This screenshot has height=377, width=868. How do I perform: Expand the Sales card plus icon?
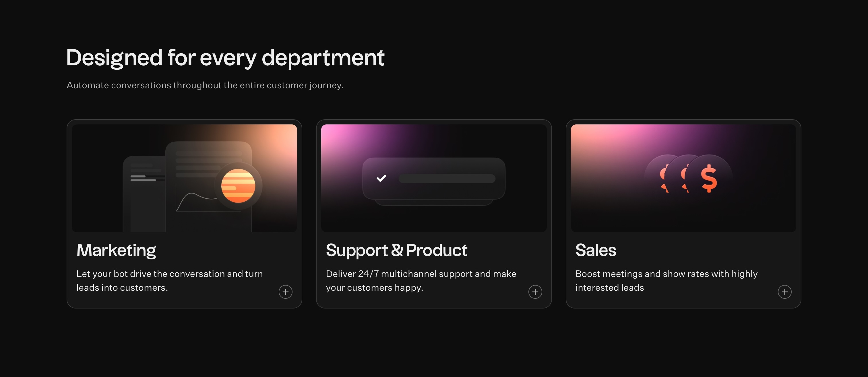coord(784,292)
